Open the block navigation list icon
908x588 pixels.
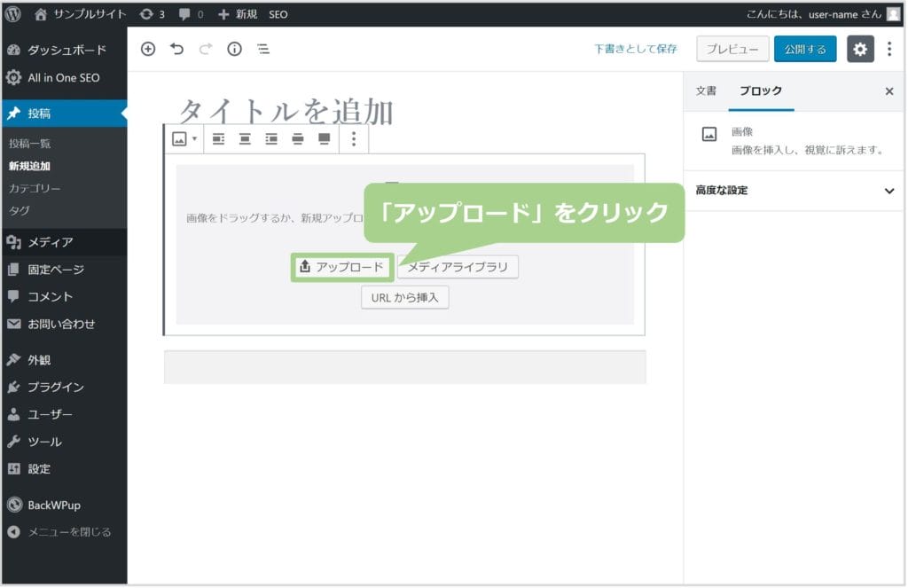click(263, 50)
